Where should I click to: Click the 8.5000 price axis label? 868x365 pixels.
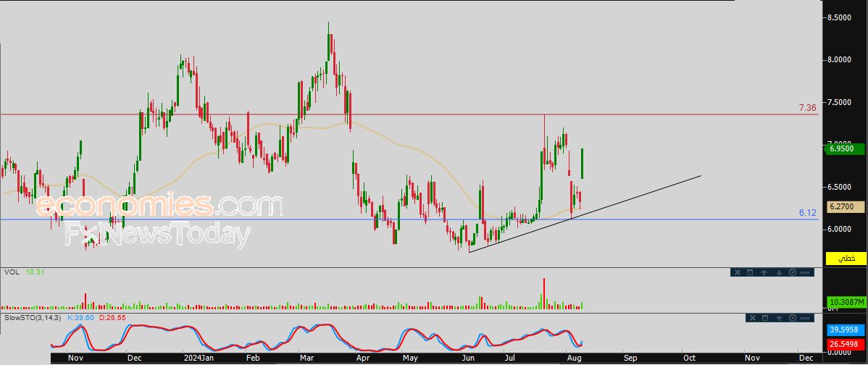point(840,18)
